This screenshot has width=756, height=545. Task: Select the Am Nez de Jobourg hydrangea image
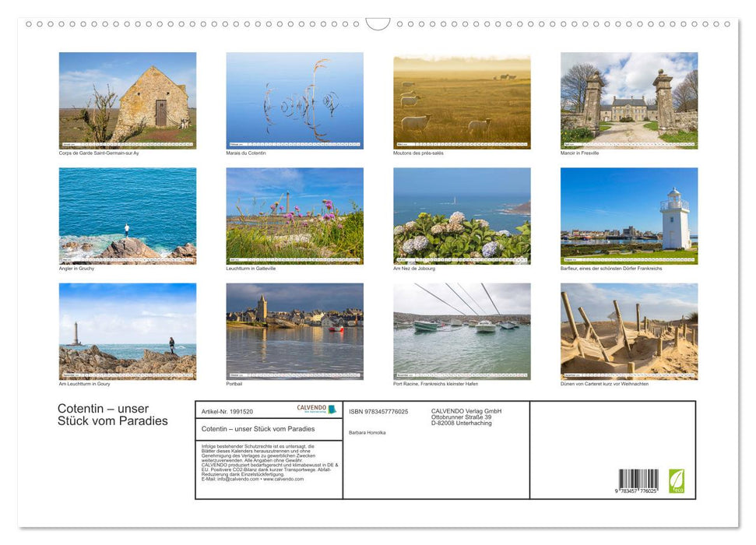462,216
